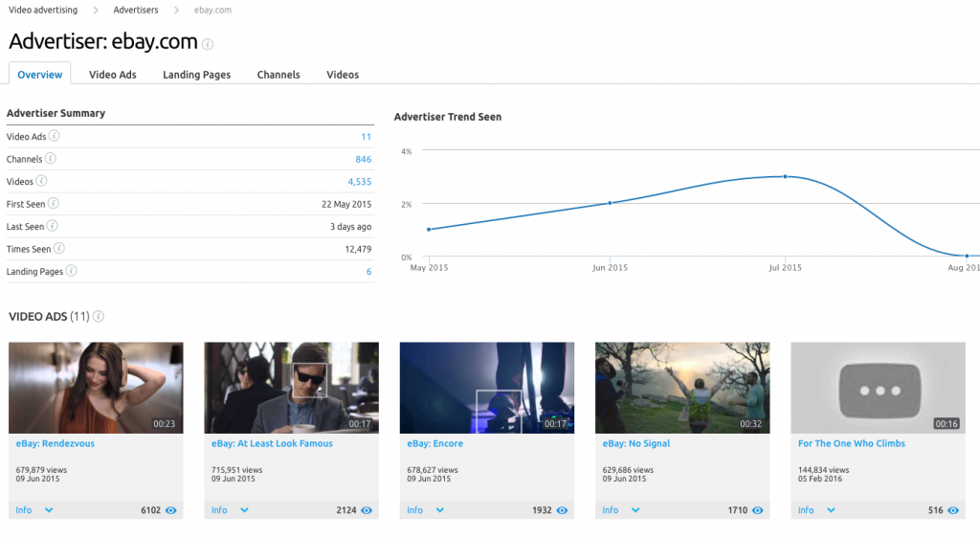
Task: Click eye icon on For The One Who Climbs card
Action: pyautogui.click(x=953, y=510)
